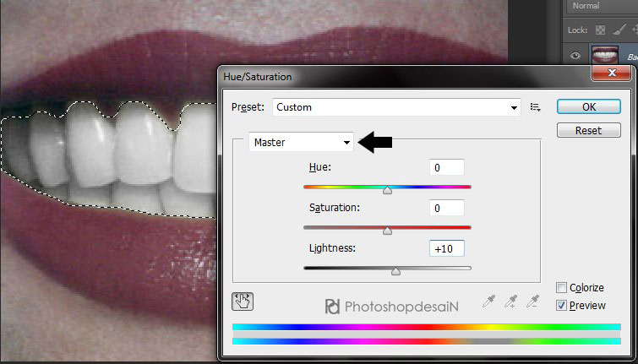The width and height of the screenshot is (638, 364).
Task: Select the Background layer thumbnail
Action: (x=606, y=55)
